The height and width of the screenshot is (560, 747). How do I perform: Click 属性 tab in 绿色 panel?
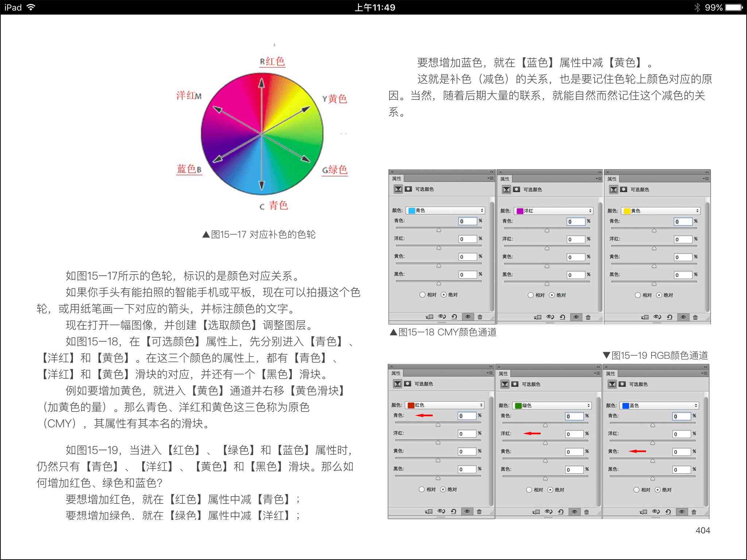(503, 373)
